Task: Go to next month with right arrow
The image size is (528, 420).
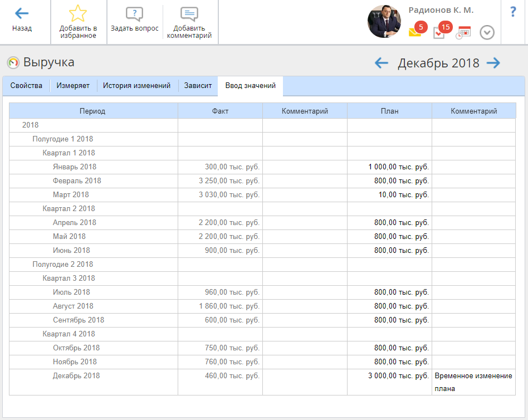Action: click(493, 63)
